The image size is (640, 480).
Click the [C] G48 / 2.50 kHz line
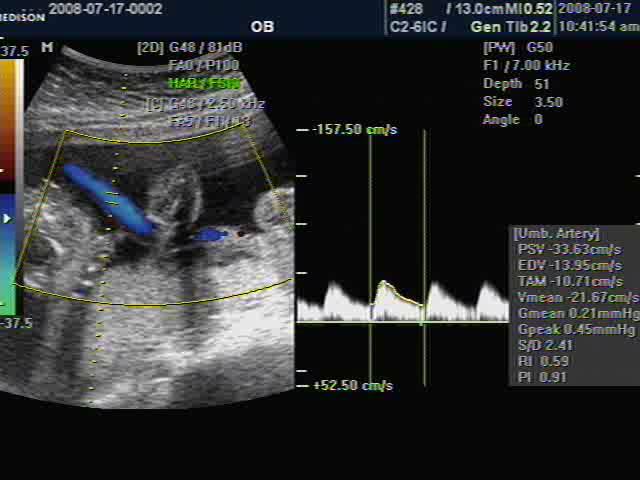[205, 104]
